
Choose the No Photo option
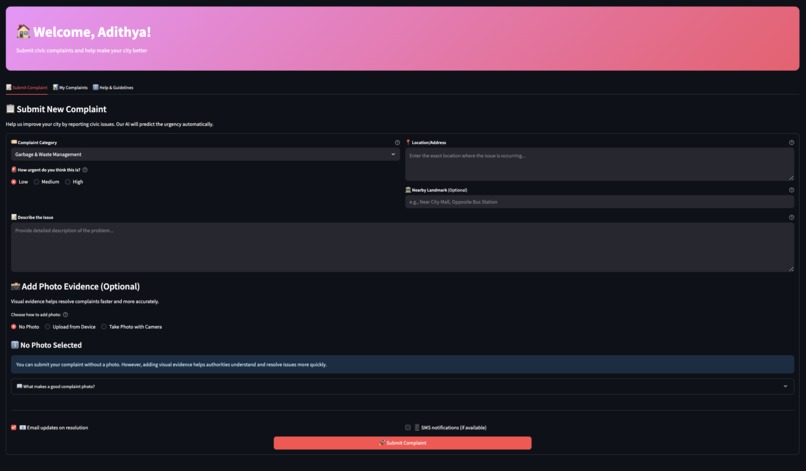pyautogui.click(x=25, y=327)
